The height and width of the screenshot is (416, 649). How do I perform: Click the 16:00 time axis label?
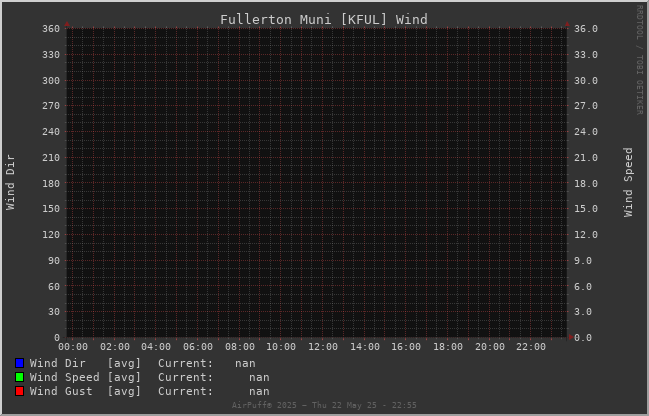click(x=406, y=346)
